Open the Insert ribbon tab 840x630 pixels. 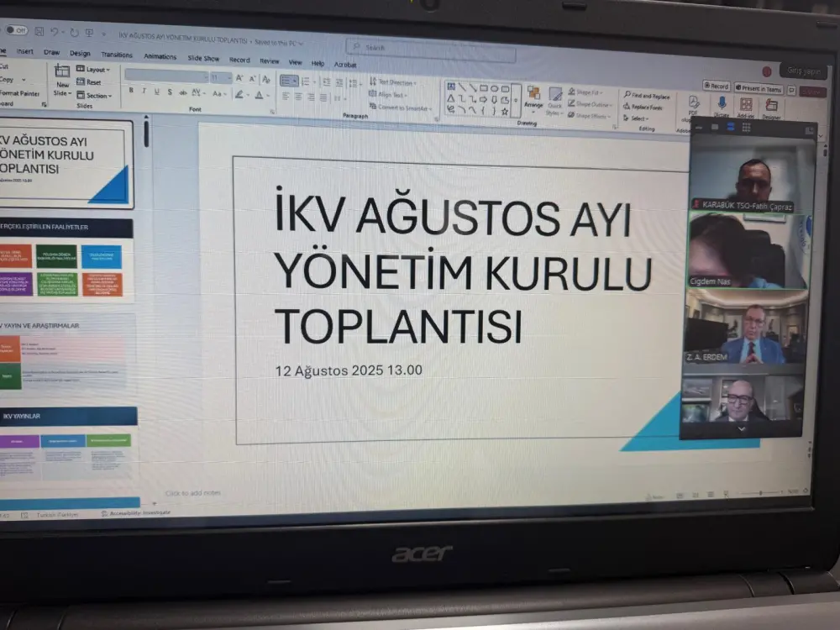(x=24, y=51)
